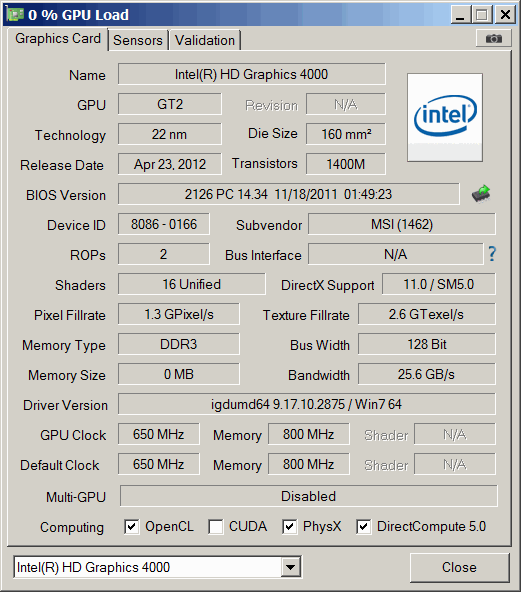Screen dimensions: 521x592
Task: Toggle the OpenCL checkbox
Action: [x=131, y=527]
